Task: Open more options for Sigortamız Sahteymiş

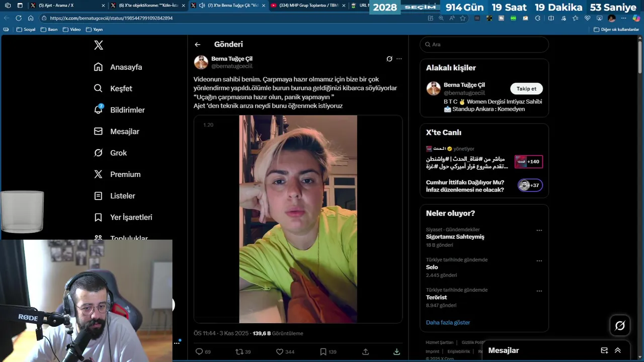Action: (x=539, y=231)
